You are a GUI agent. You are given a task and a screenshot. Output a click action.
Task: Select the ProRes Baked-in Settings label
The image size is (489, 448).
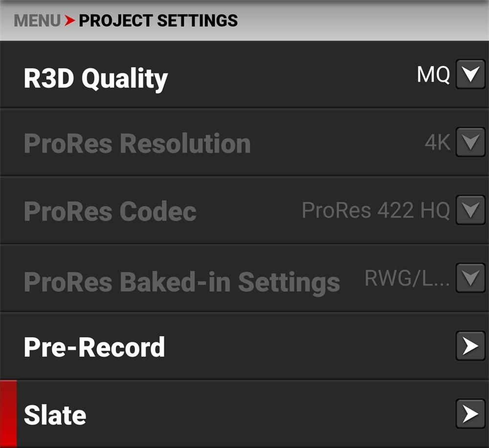pyautogui.click(x=181, y=281)
